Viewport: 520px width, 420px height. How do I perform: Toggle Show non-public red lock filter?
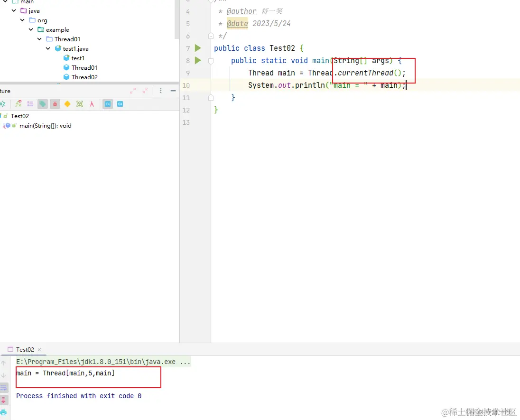coord(55,104)
